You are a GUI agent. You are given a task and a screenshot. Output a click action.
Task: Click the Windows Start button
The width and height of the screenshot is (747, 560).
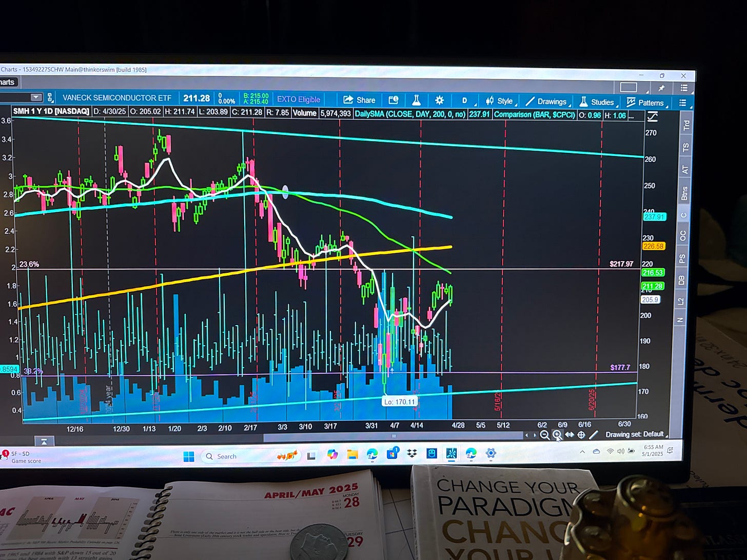pyautogui.click(x=189, y=456)
